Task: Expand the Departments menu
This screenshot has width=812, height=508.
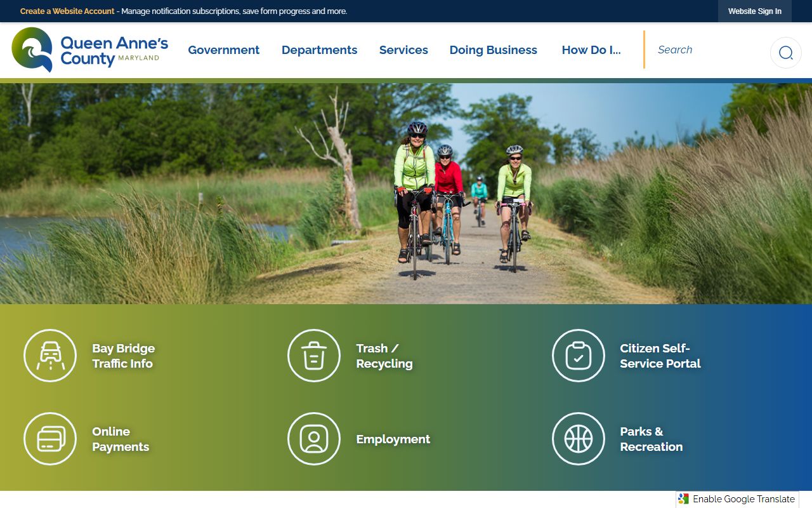Action: 320,50
